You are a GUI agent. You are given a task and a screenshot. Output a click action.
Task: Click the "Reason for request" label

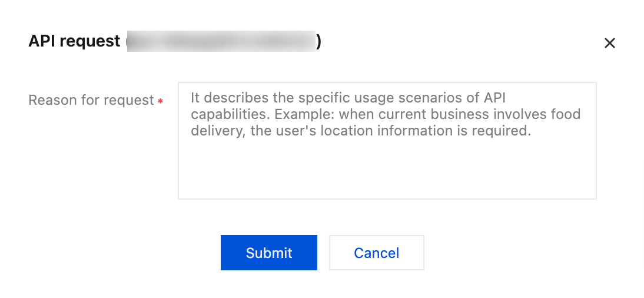(91, 100)
